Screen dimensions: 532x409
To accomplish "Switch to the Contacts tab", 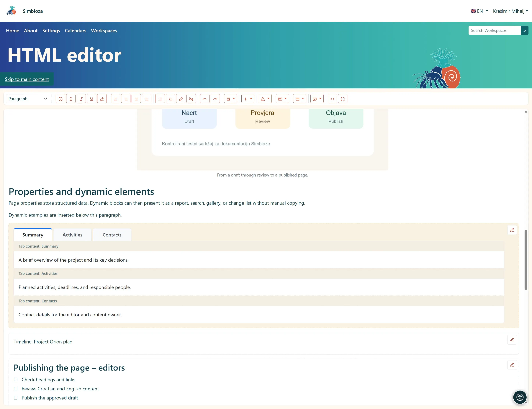I will point(112,235).
